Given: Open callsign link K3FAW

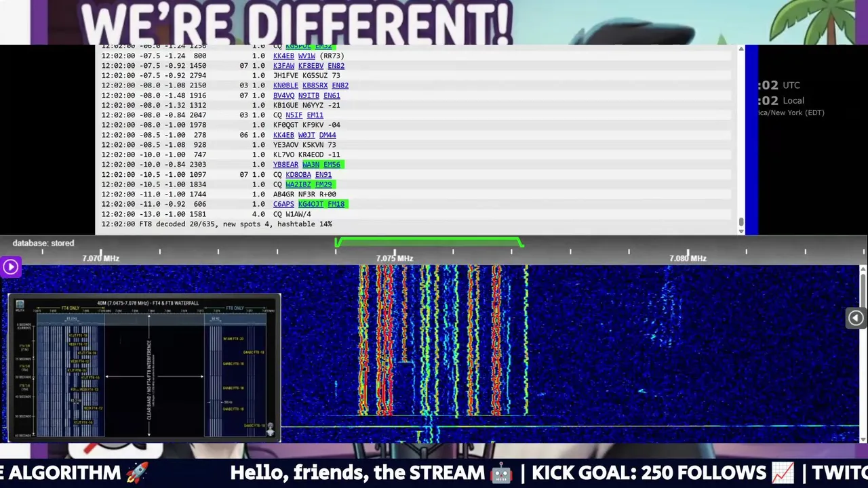Looking at the screenshot, I should pos(283,66).
